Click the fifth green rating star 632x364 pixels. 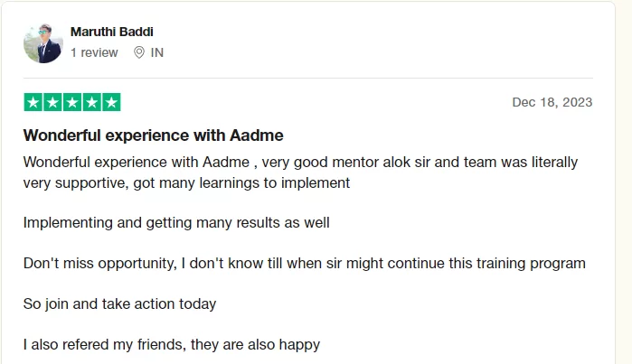click(111, 102)
